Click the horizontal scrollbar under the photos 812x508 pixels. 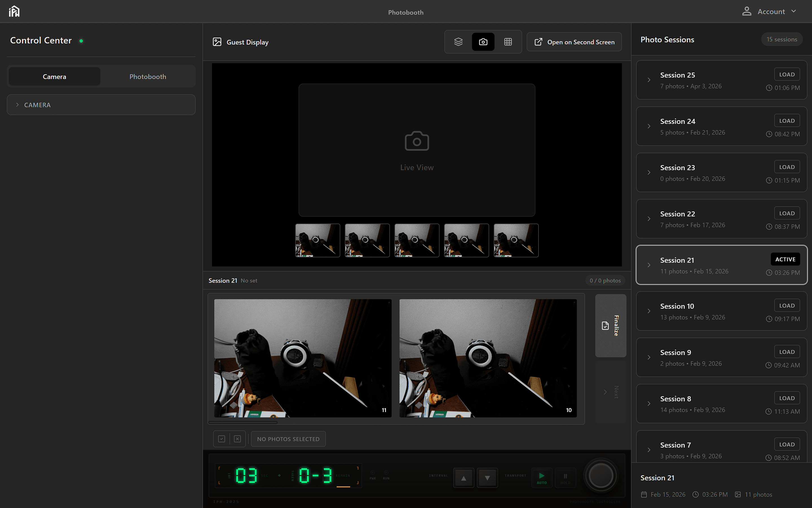coord(243,422)
